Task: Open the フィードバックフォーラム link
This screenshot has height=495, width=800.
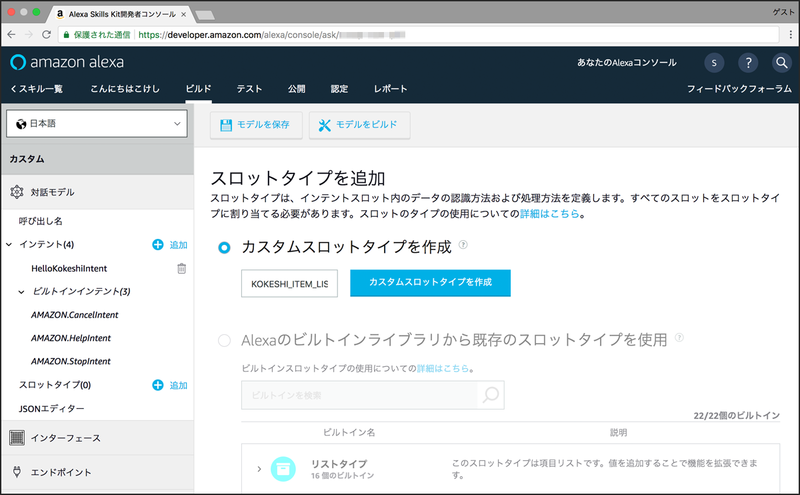Action: click(x=739, y=89)
